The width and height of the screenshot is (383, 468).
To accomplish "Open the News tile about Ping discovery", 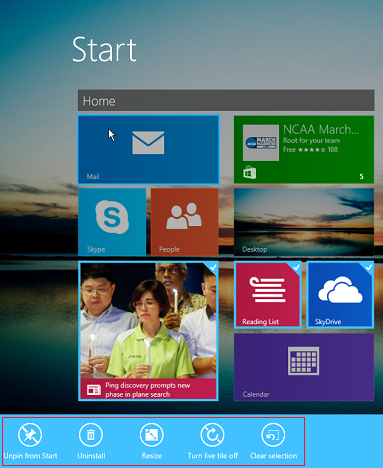I will pos(148,331).
